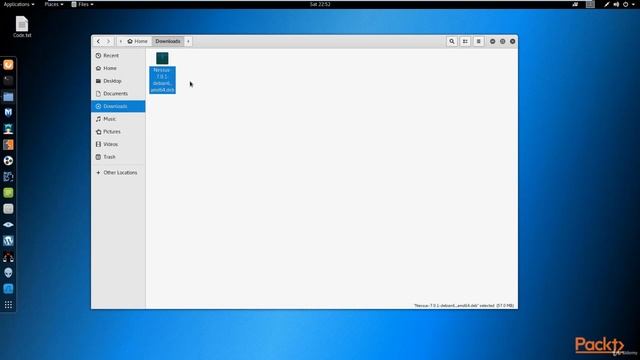The width and height of the screenshot is (640, 360).
Task: Launch the Burp Suite orange dock icon
Action: (8, 144)
